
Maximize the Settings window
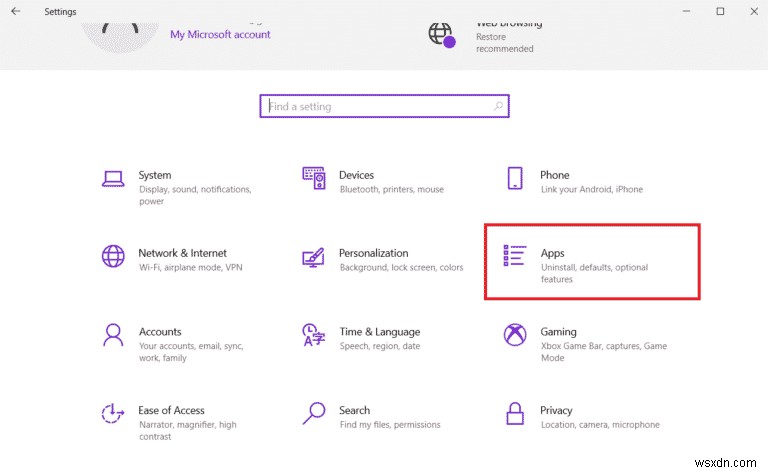[720, 12]
